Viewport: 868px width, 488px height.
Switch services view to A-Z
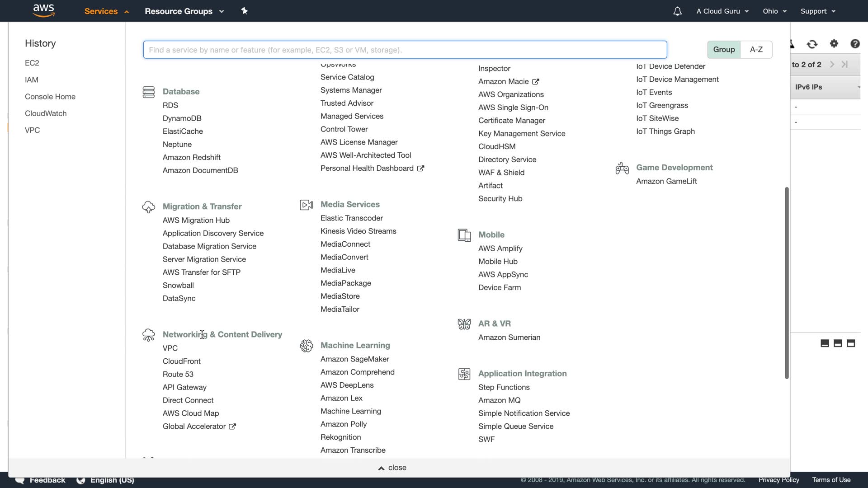tap(756, 50)
